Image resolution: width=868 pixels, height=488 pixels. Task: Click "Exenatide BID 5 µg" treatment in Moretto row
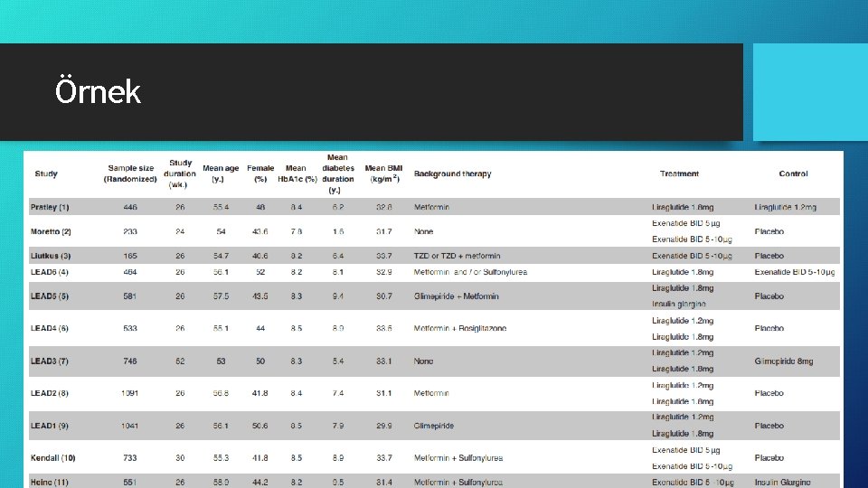(686, 223)
